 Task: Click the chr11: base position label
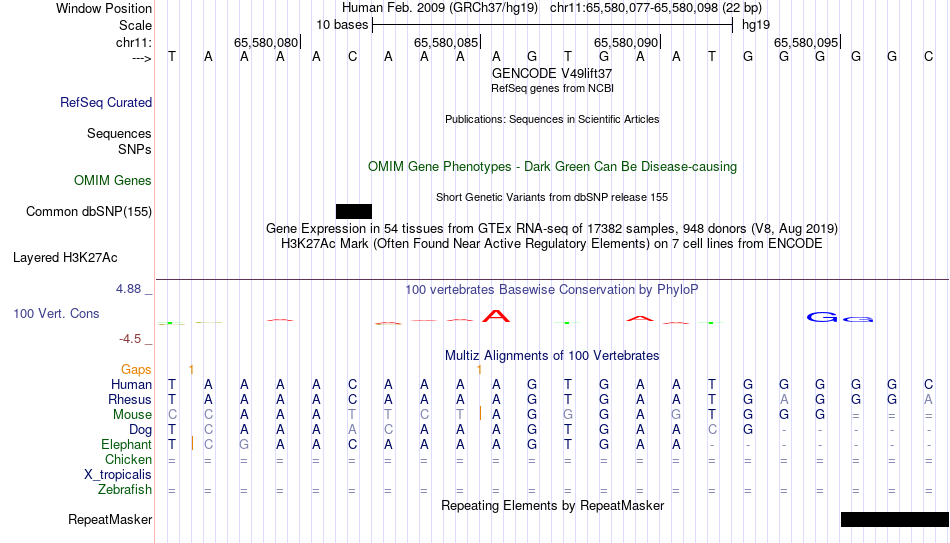pos(134,42)
